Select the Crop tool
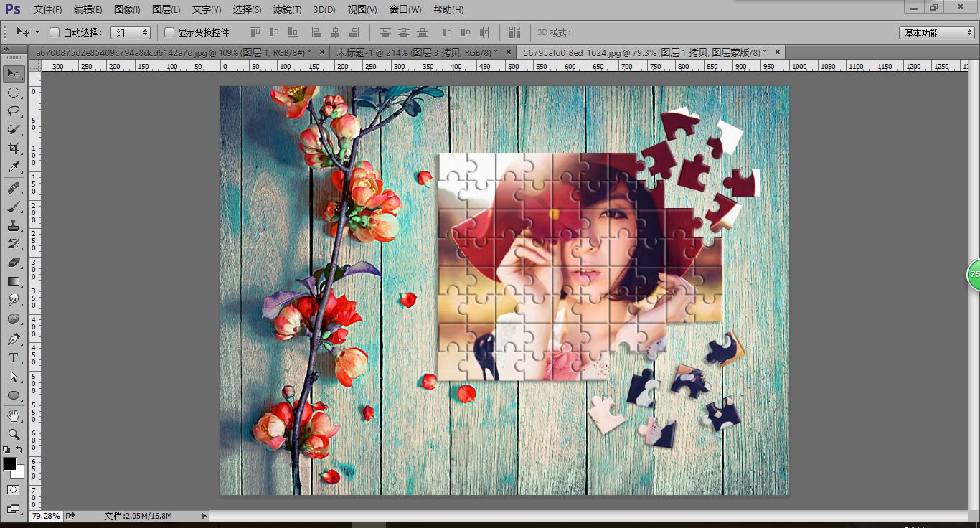This screenshot has width=980, height=528. [14, 148]
